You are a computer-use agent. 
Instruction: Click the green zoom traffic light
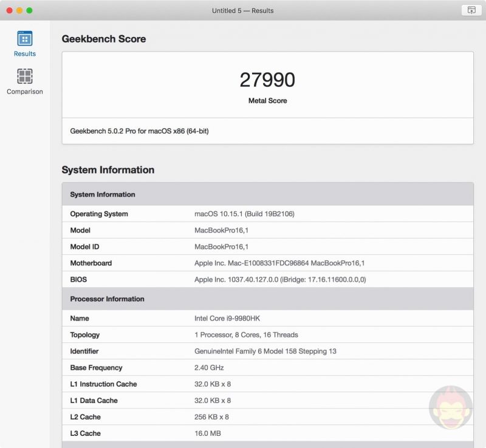27,10
